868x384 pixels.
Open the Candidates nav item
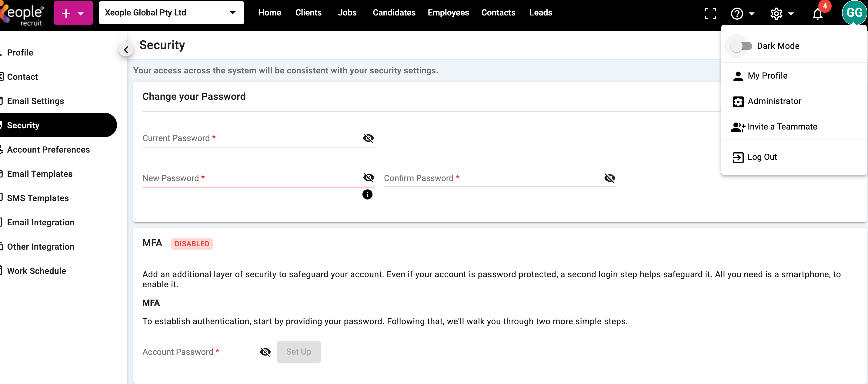click(394, 12)
